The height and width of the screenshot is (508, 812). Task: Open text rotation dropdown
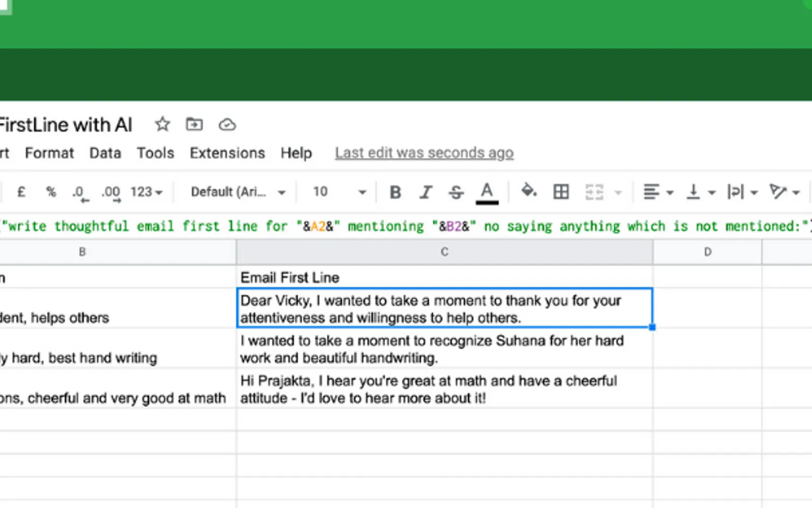pos(785,192)
